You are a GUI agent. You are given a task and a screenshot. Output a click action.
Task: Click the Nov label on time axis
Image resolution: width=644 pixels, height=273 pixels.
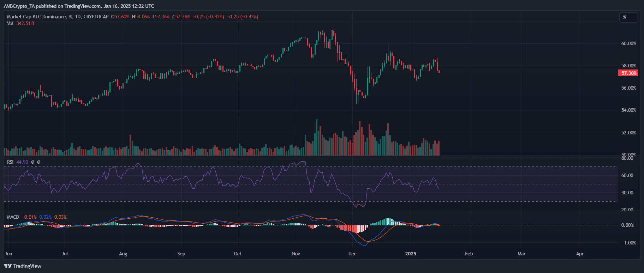coord(296,254)
